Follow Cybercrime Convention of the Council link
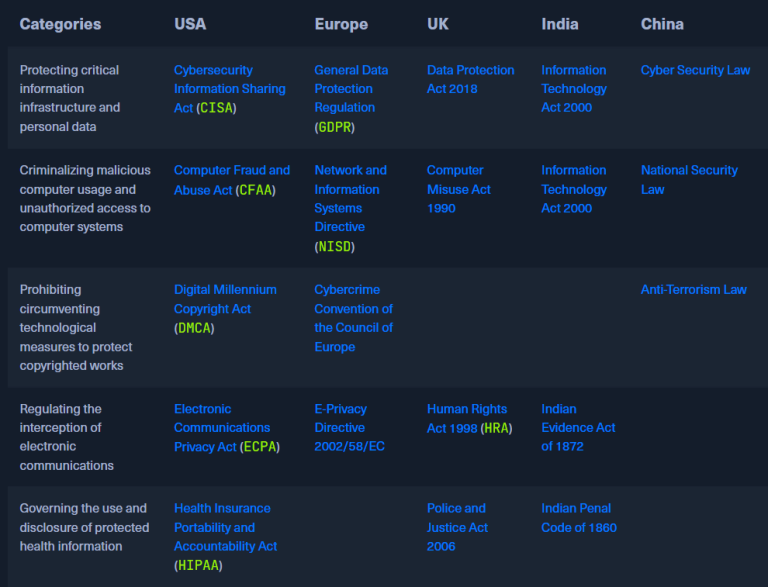768x587 pixels. (353, 318)
